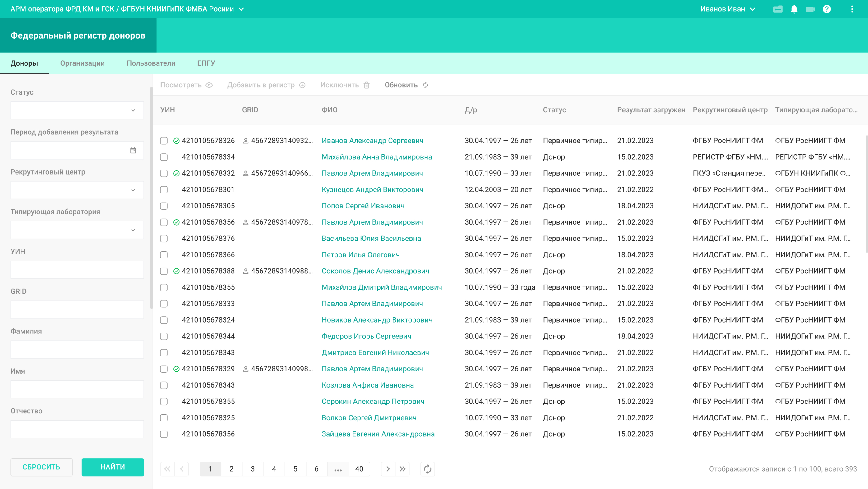The image size is (868, 489).
Task: Check the box for Иванов Александр Сергеевич
Action: pyautogui.click(x=164, y=141)
